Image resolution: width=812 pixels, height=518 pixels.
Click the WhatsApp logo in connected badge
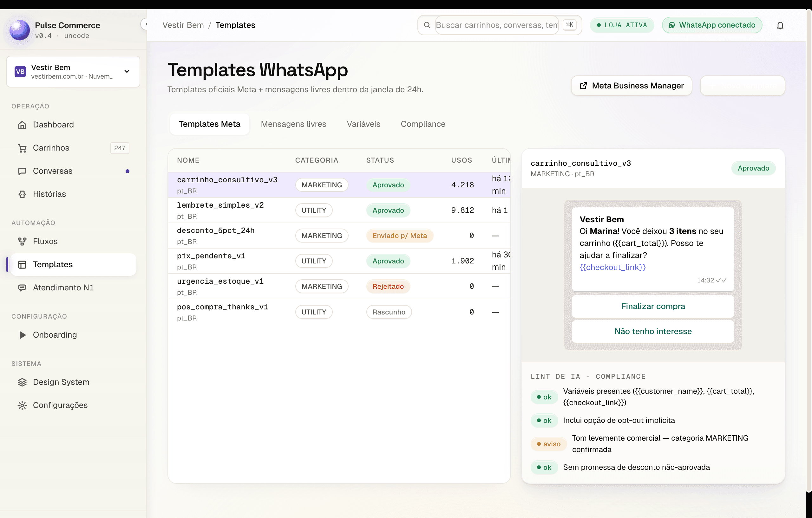tap(672, 25)
